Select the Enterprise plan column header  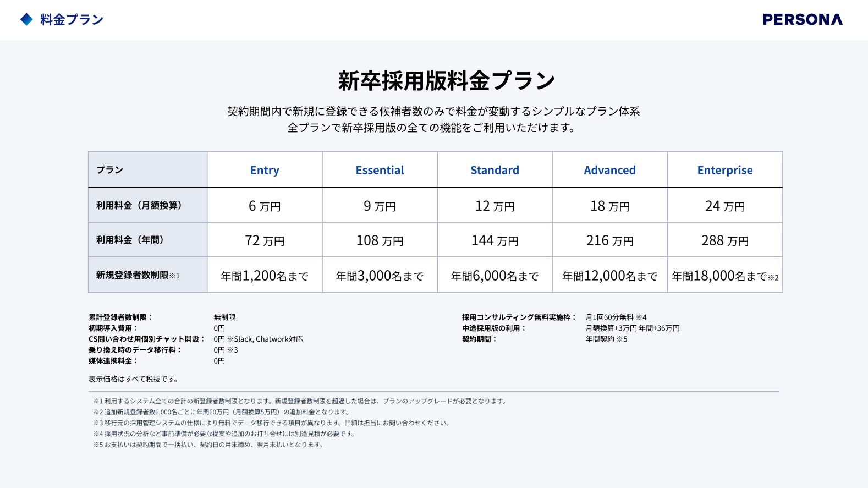tap(725, 170)
